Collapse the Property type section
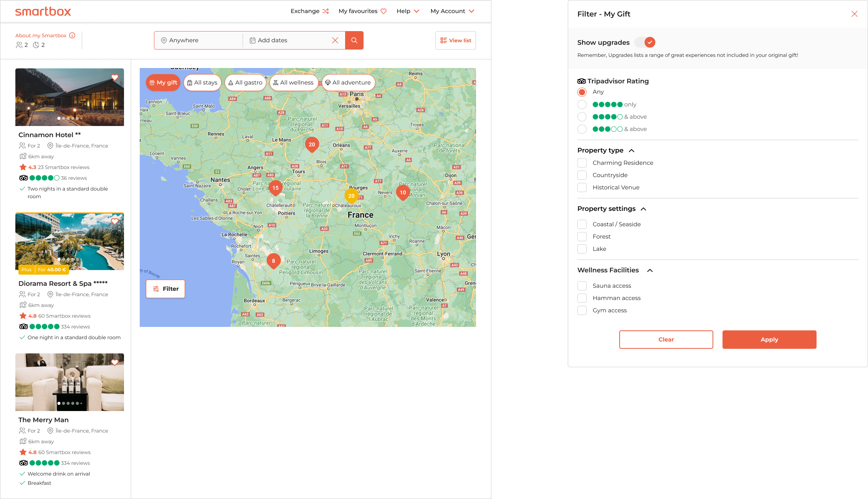The width and height of the screenshot is (868, 499). click(632, 151)
